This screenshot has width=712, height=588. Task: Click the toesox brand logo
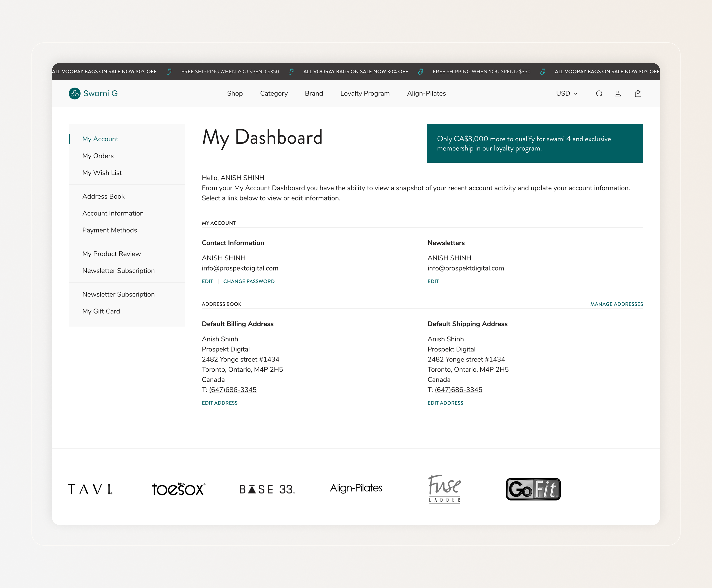click(x=179, y=489)
